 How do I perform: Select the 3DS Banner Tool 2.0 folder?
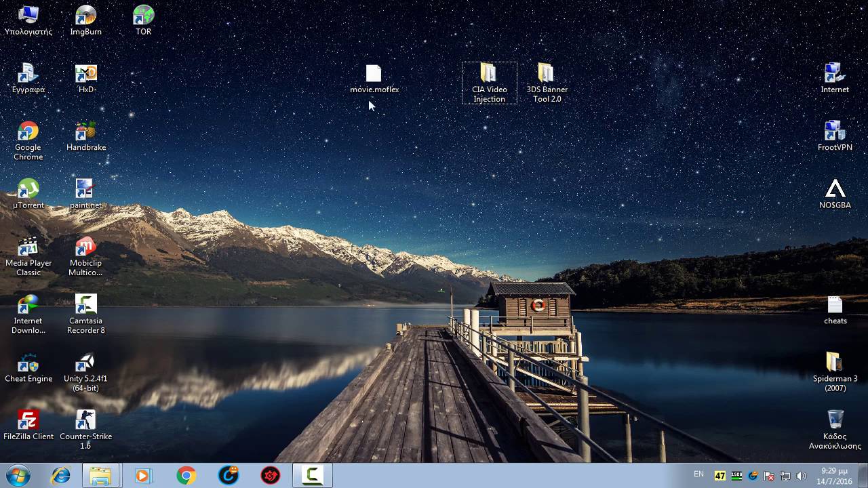tap(547, 83)
